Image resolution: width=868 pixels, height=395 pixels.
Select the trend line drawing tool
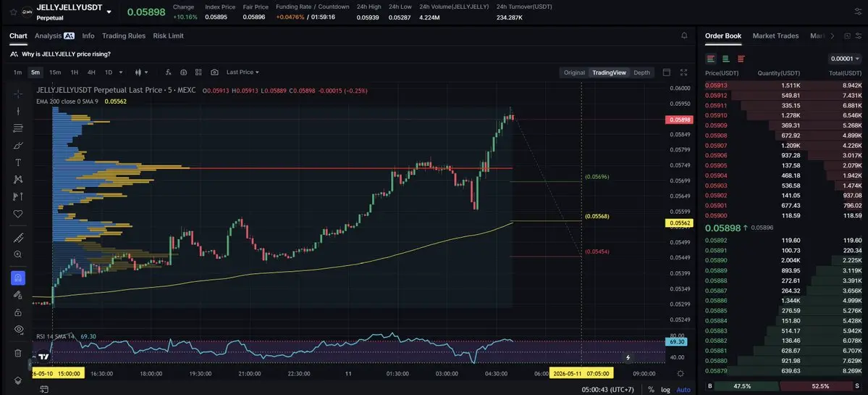[17, 111]
